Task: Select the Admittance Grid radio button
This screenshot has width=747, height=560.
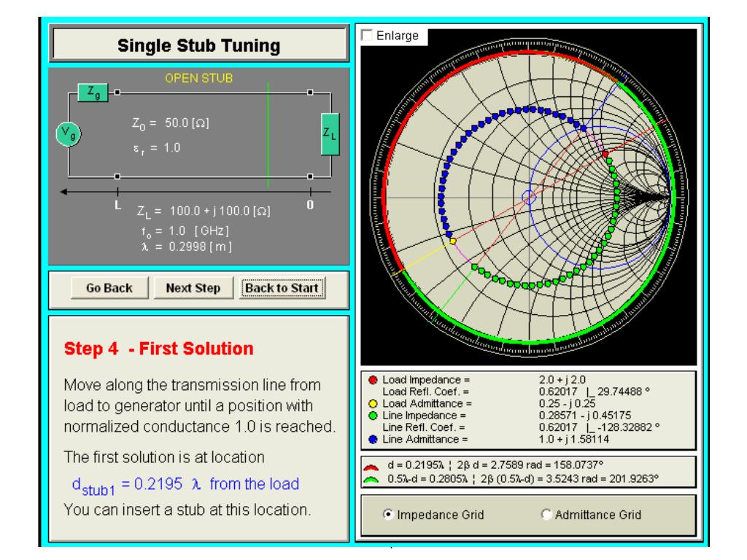Action: click(x=546, y=514)
